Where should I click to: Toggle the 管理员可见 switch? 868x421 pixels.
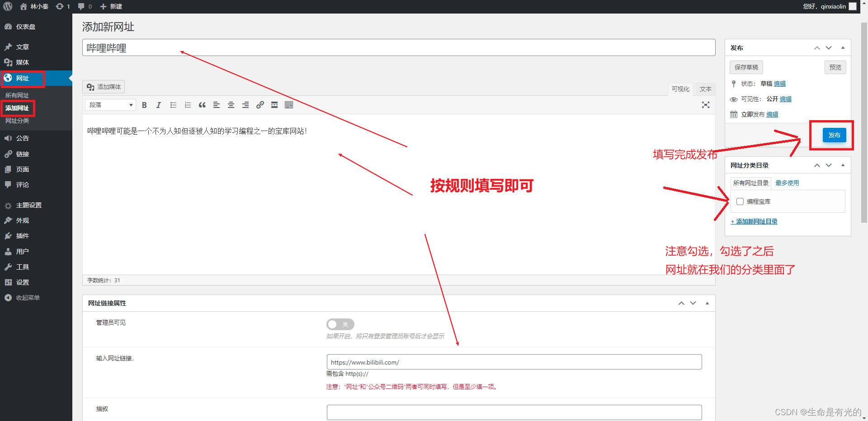(340, 324)
